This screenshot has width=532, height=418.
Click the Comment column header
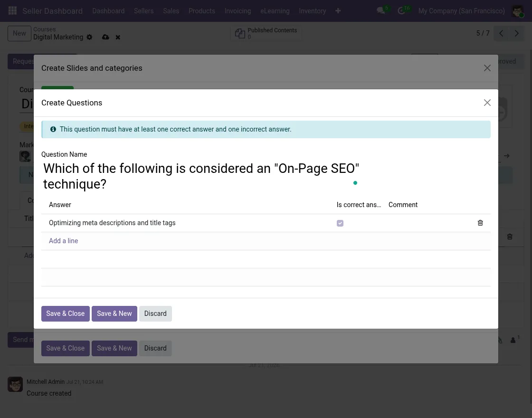pyautogui.click(x=403, y=205)
